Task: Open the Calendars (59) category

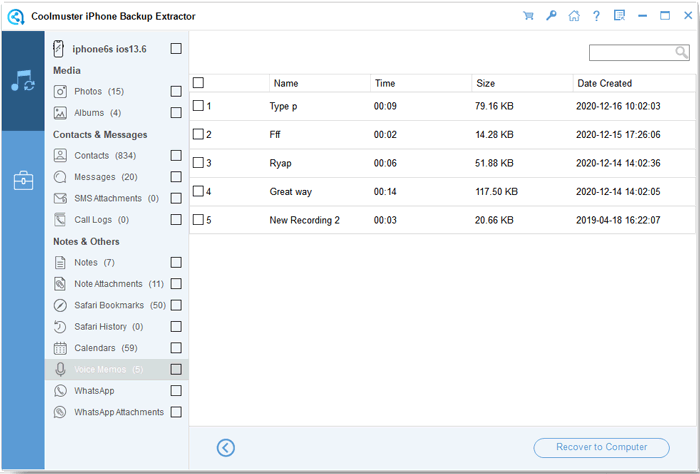Action: [x=106, y=348]
